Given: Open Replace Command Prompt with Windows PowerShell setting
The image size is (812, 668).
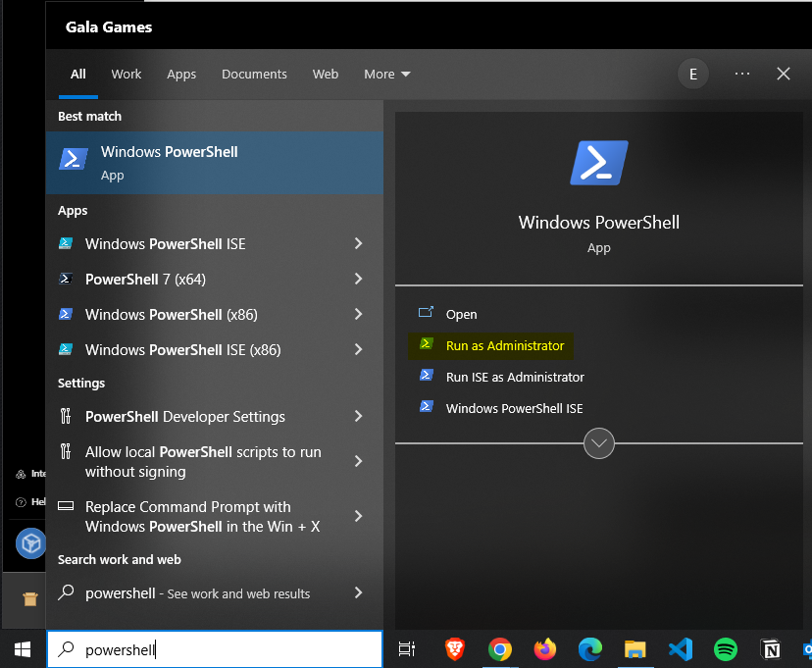Looking at the screenshot, I should pos(215,516).
